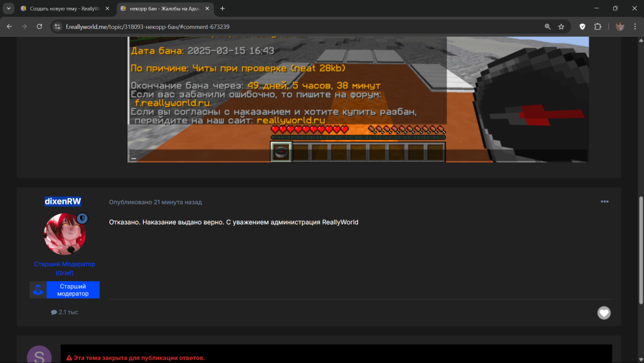View site information icon in address bar

pos(57,26)
